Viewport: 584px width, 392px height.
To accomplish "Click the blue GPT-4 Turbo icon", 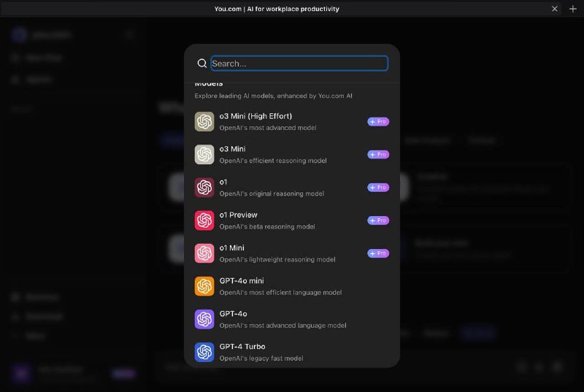I will click(x=204, y=352).
